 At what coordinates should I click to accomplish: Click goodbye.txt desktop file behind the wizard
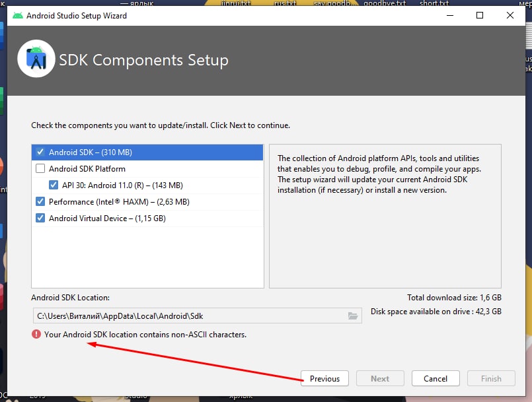(385, 3)
